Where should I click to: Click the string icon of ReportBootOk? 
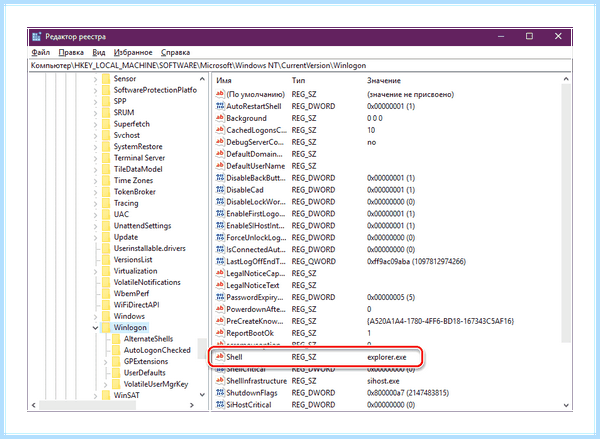tap(220, 333)
